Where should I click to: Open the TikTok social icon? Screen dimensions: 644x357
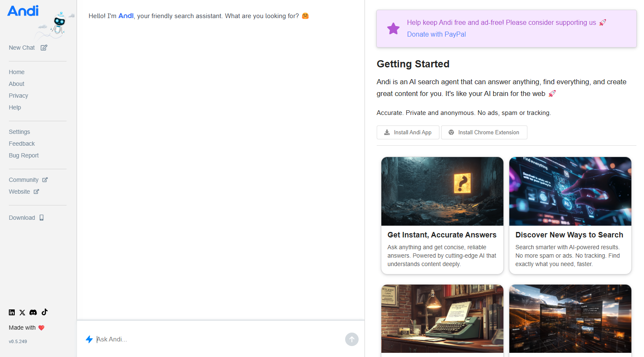pyautogui.click(x=45, y=312)
